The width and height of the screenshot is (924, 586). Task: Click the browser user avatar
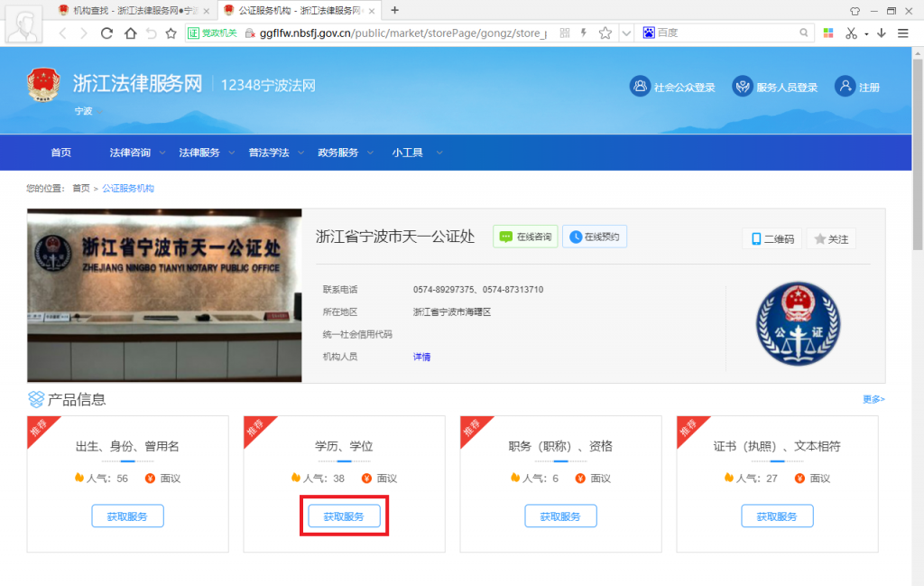[23, 24]
